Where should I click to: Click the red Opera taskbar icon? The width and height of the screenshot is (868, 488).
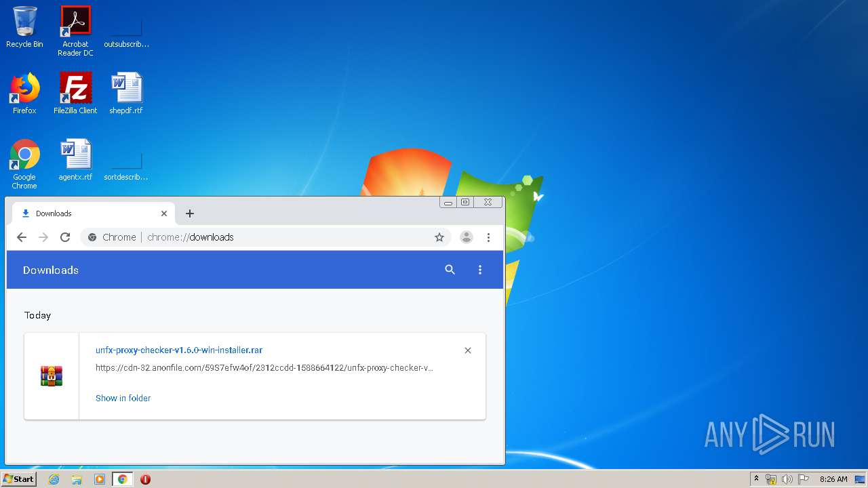coord(145,479)
